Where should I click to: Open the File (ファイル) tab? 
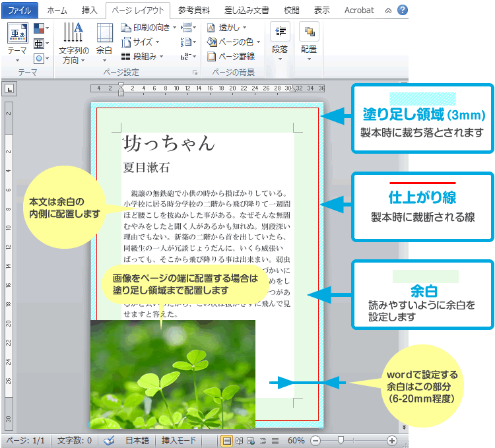point(18,11)
